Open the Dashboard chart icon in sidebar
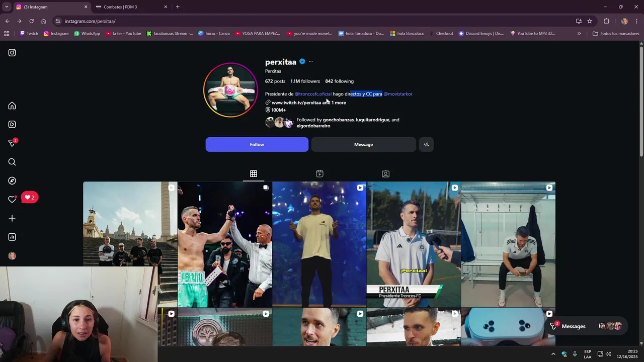This screenshot has width=644, height=362. [x=12, y=237]
